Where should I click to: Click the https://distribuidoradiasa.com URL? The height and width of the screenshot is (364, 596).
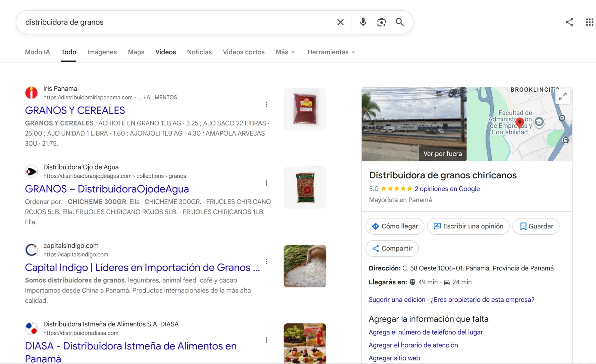[81, 333]
